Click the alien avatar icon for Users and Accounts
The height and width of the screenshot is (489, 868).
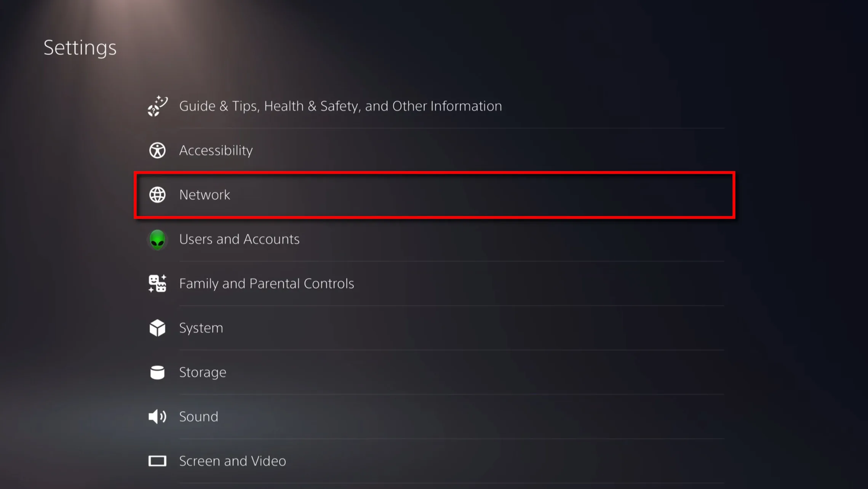(x=157, y=239)
